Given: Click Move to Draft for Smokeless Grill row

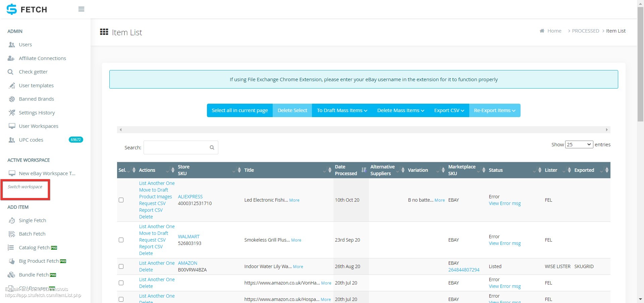Looking at the screenshot, I should click(154, 233).
